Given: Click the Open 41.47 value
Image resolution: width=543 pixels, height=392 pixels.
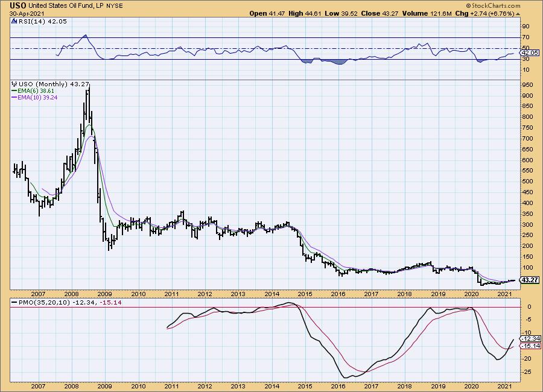Looking at the screenshot, I should tap(267, 13).
